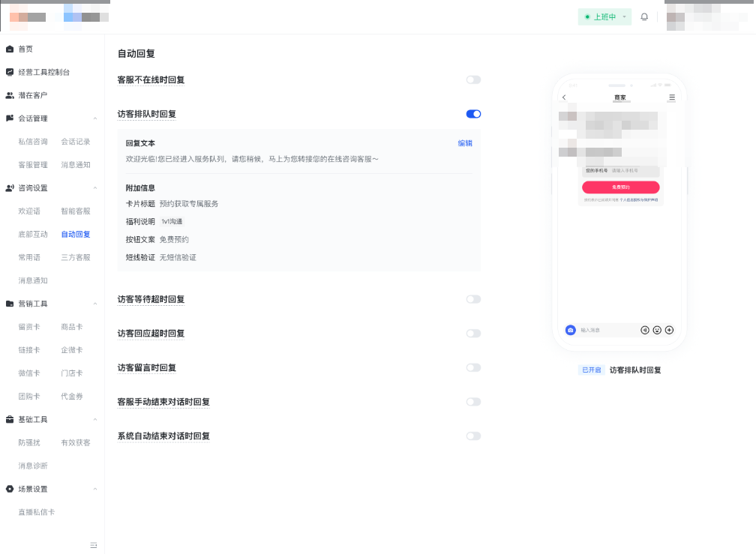Click the back arrow in the phone preview
Image resolution: width=756 pixels, height=554 pixels.
pyautogui.click(x=564, y=97)
